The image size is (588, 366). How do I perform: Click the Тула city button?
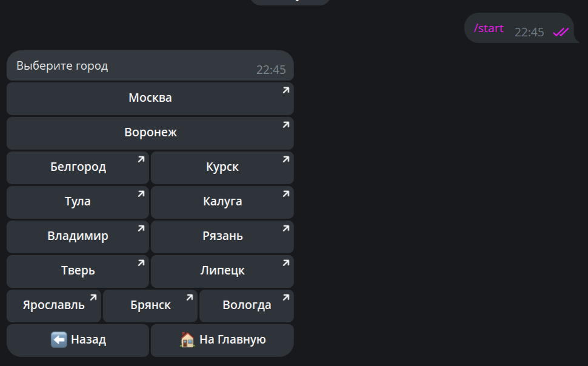[x=78, y=202]
